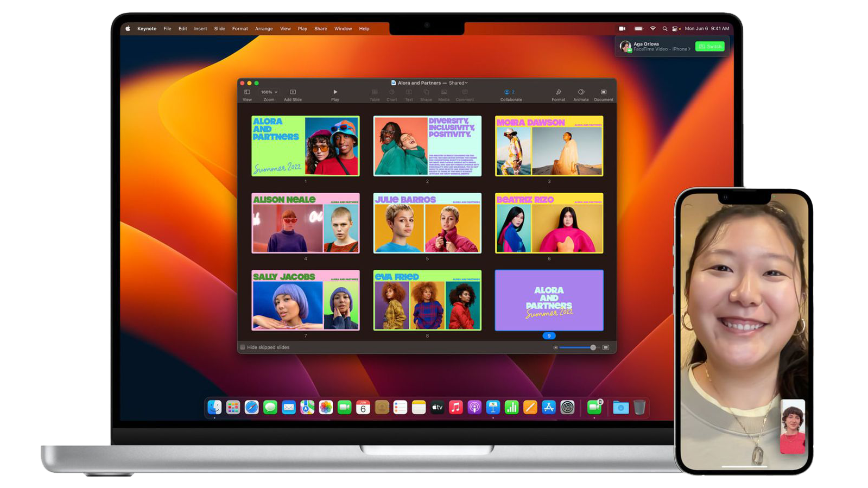
Task: Toggle the Hide skipped slides checkbox
Action: click(x=243, y=347)
